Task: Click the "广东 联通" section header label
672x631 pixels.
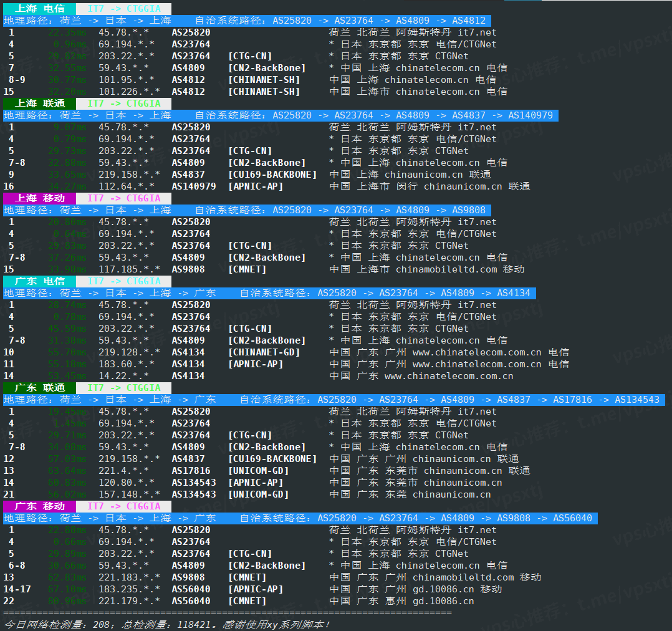Action: (x=39, y=388)
